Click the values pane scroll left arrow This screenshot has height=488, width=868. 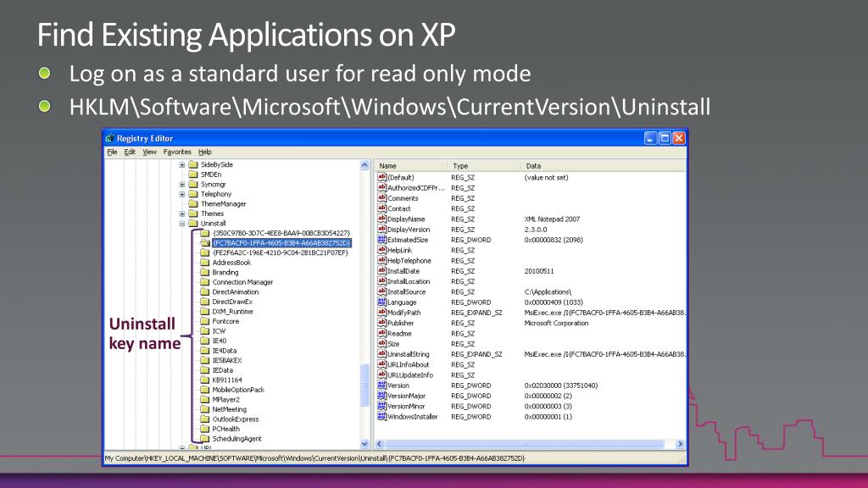coord(380,444)
